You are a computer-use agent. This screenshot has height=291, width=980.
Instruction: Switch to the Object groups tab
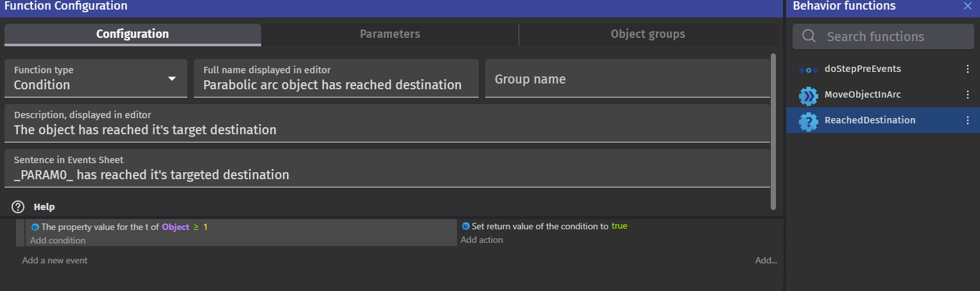point(648,35)
